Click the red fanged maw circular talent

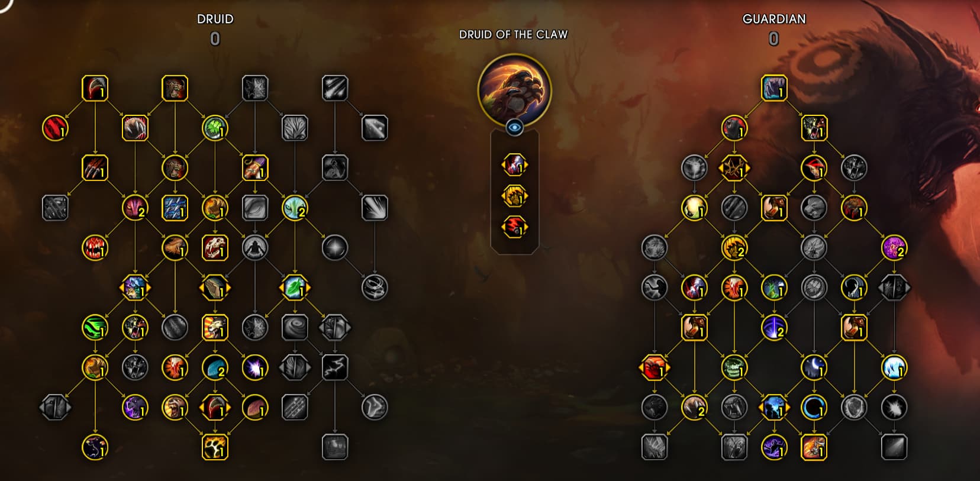click(x=95, y=248)
